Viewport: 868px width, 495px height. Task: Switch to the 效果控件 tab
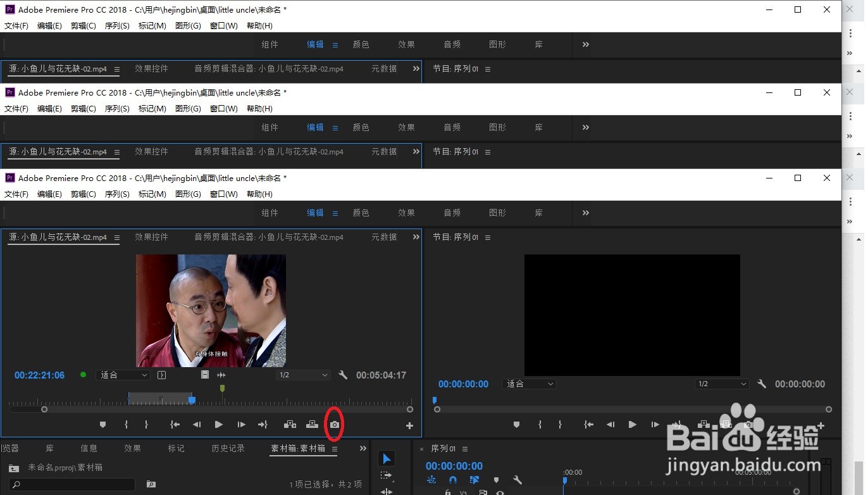tap(151, 237)
